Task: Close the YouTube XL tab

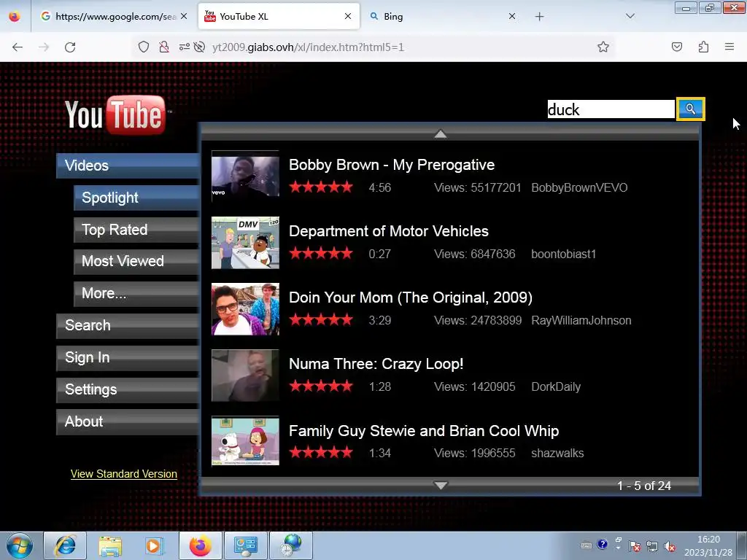Action: point(348,16)
